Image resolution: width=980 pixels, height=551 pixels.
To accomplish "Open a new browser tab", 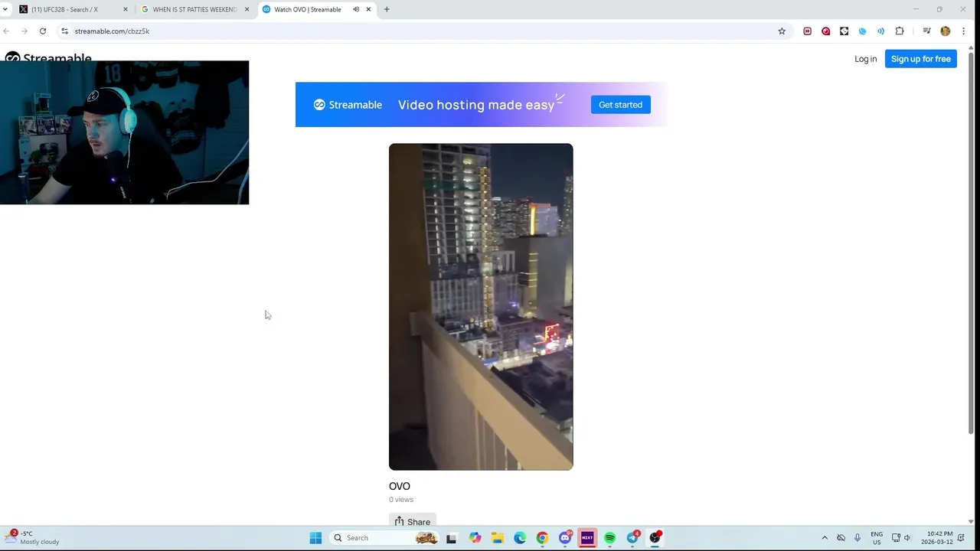I will (387, 9).
